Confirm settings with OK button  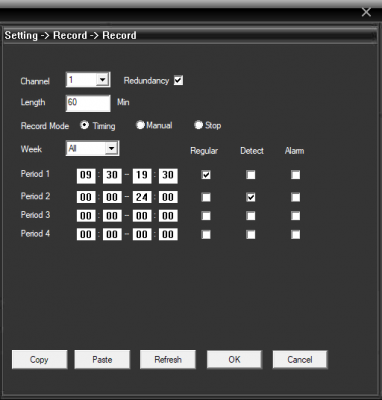click(x=234, y=359)
